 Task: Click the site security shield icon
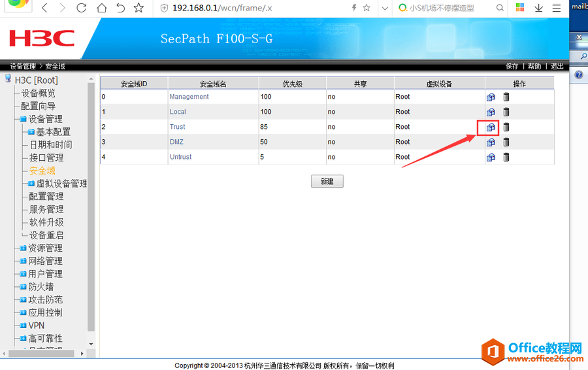(164, 8)
